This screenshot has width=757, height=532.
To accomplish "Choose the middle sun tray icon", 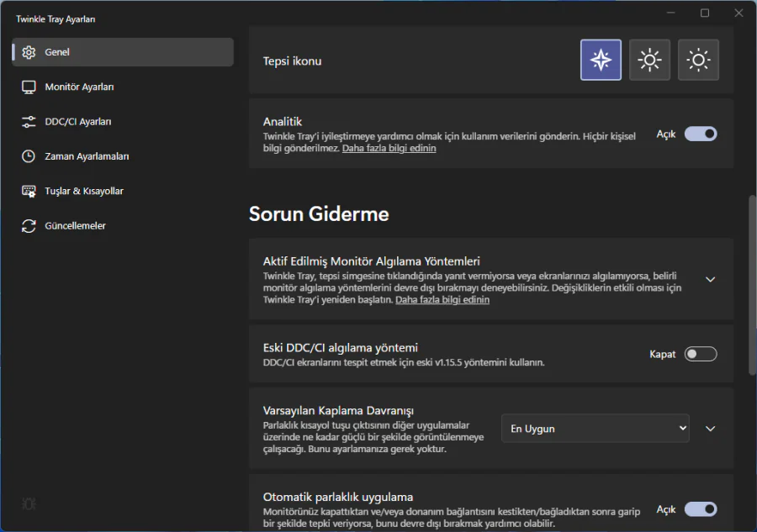I will (x=649, y=61).
